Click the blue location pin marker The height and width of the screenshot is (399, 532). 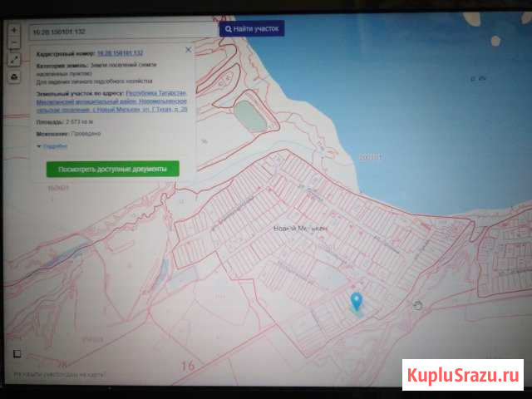click(357, 301)
